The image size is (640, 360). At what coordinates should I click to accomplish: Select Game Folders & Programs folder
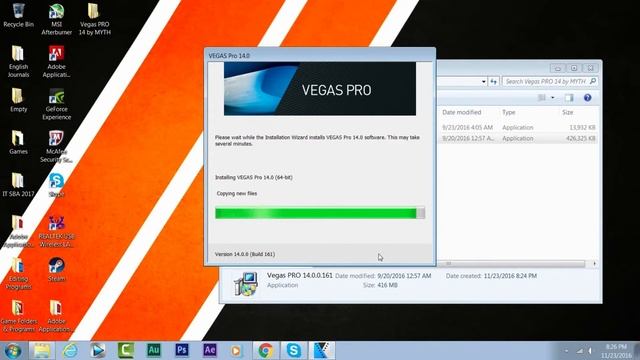(18, 316)
